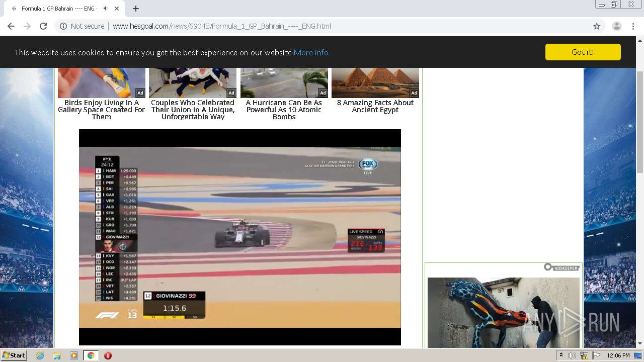Image resolution: width=644 pixels, height=362 pixels.
Task: Open the media player taskbar icon
Action: [74, 355]
